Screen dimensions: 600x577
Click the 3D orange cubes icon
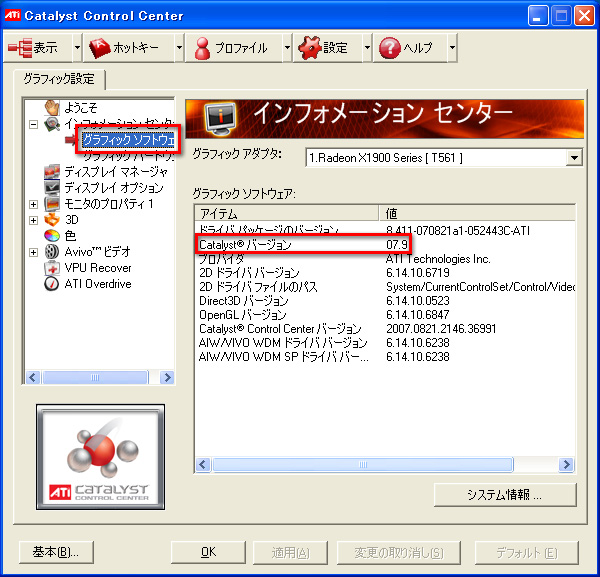tap(52, 220)
